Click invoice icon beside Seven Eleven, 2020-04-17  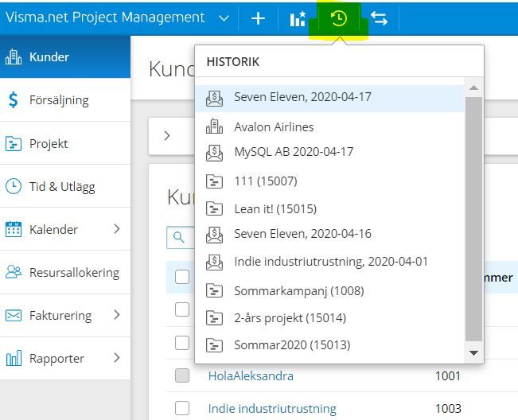point(214,98)
